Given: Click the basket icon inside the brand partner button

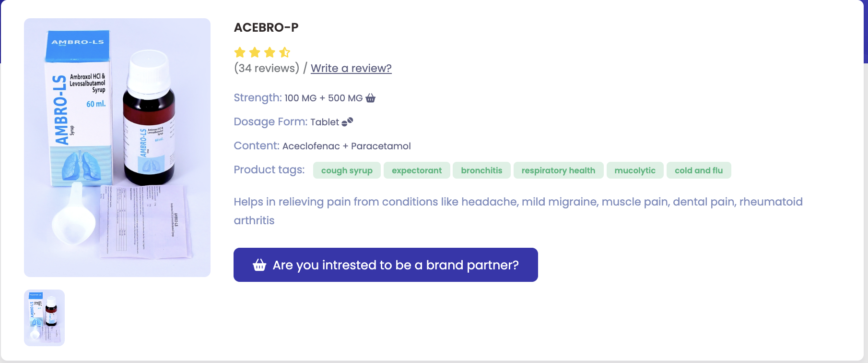Looking at the screenshot, I should point(259,264).
